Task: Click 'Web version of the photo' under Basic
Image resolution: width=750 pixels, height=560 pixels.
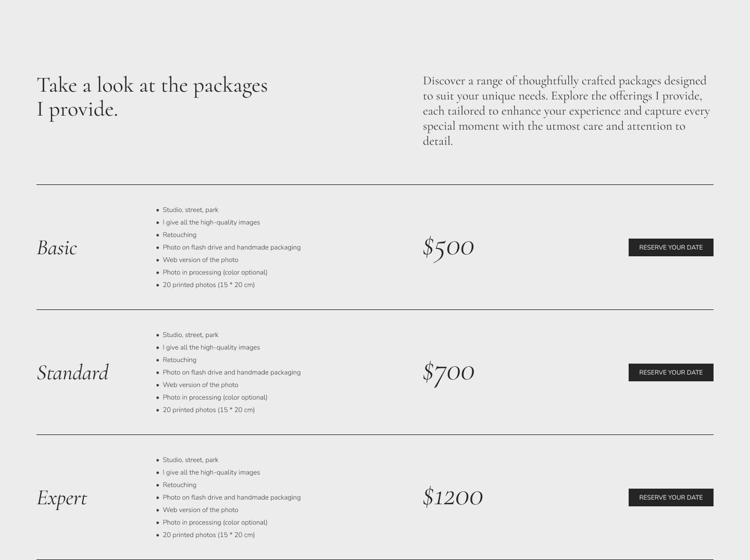Action: 200,260
